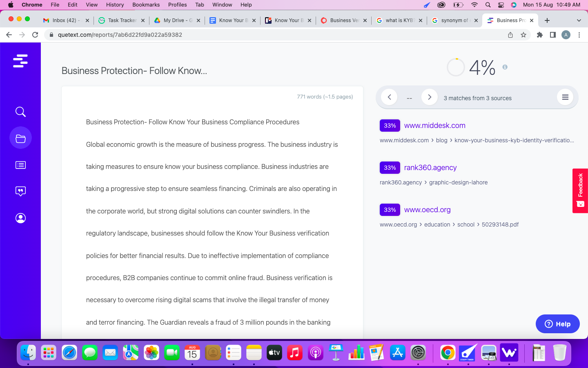
Task: Click the info icon beside 4% score
Action: pyautogui.click(x=505, y=67)
